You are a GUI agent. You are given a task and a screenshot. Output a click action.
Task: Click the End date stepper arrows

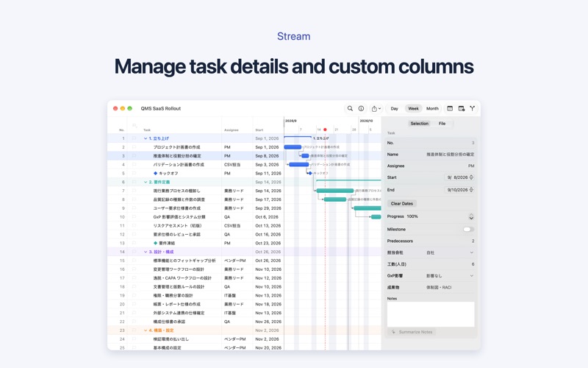click(471, 190)
